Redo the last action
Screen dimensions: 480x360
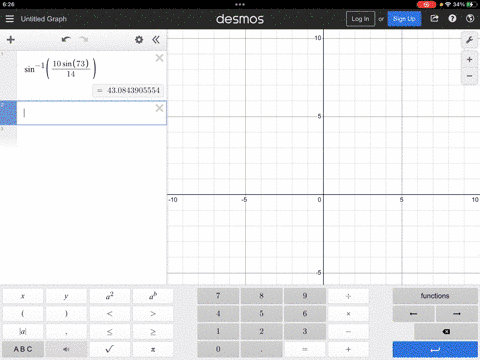pyautogui.click(x=83, y=39)
